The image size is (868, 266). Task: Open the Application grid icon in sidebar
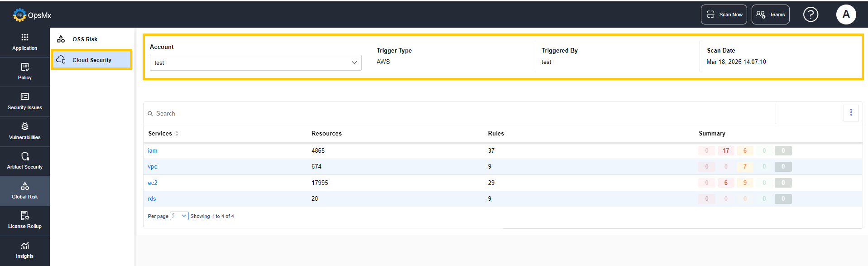[25, 37]
